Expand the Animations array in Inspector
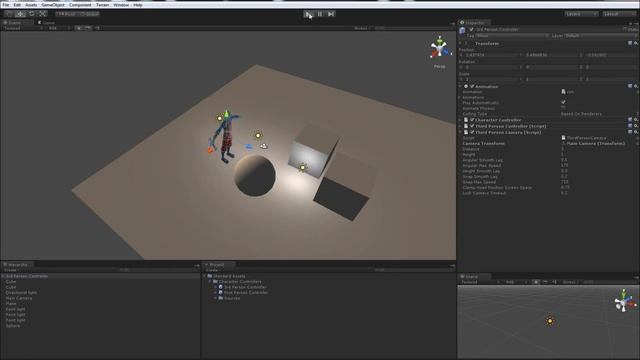Screen dimensions: 640x360 tap(460, 97)
